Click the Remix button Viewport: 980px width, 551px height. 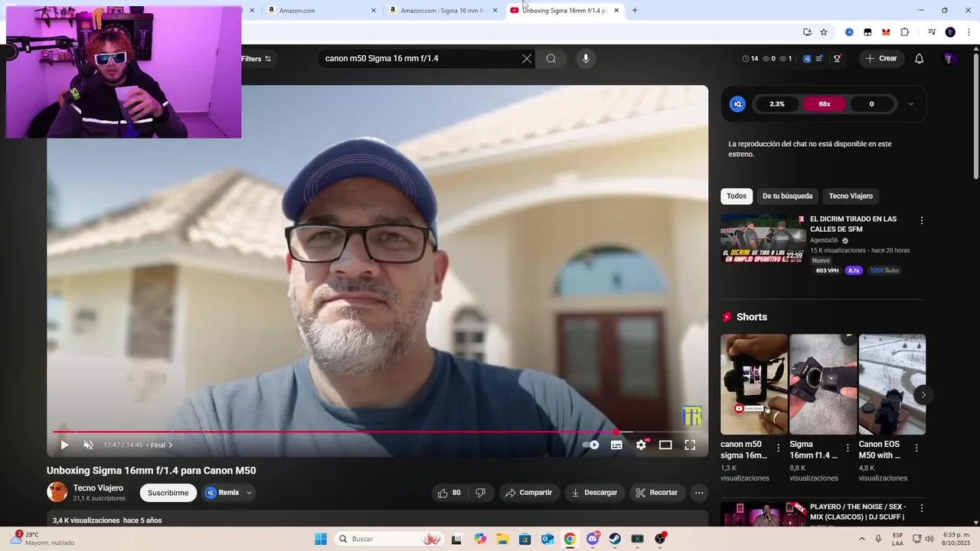click(223, 493)
